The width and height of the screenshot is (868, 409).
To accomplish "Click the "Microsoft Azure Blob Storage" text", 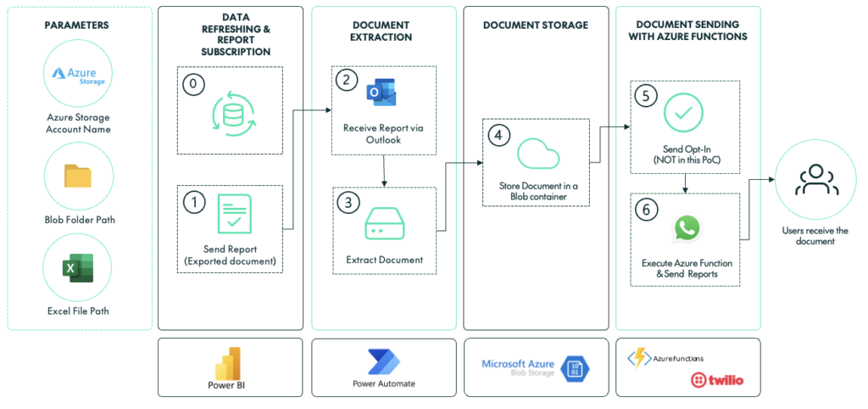I will coord(518,367).
